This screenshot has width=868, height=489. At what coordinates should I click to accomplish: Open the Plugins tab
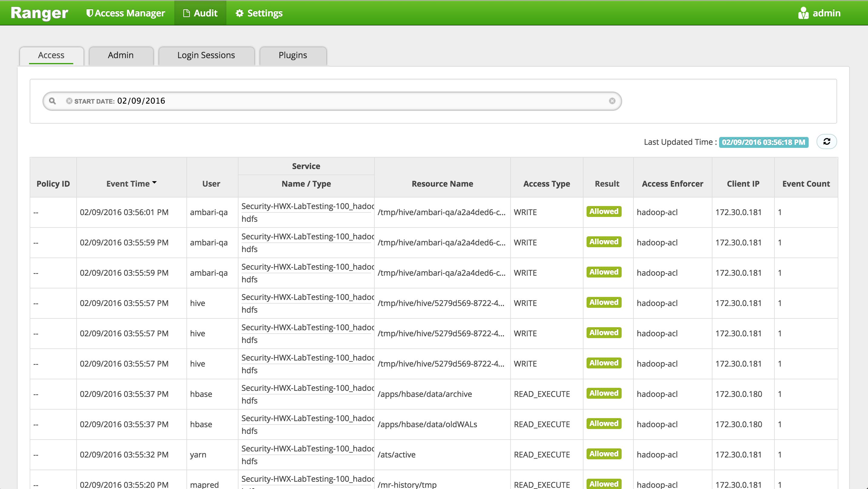[292, 55]
